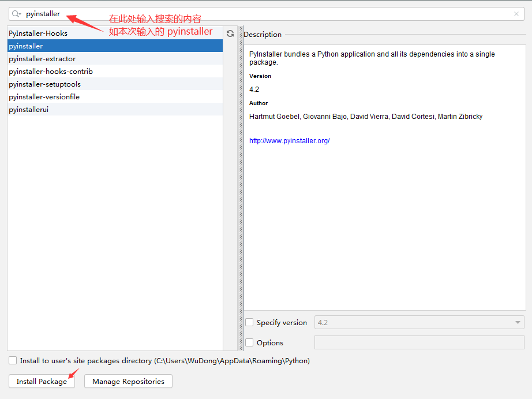532x399 pixels.
Task: Click the Options text input field
Action: pos(419,342)
